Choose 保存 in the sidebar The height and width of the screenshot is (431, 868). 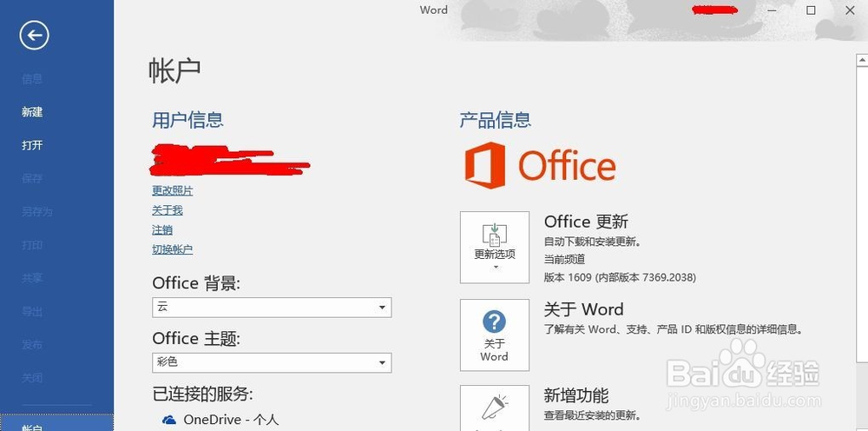click(32, 178)
